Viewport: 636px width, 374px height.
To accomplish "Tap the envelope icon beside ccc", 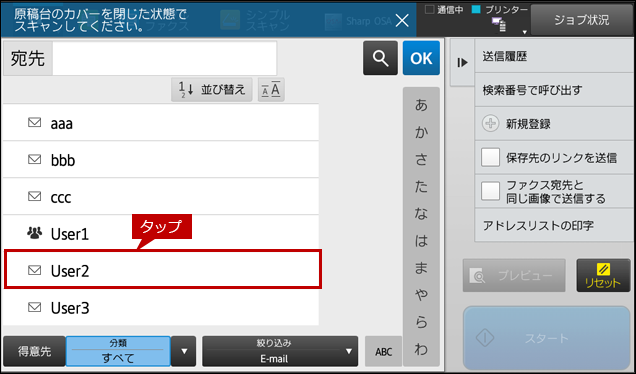I will [x=34, y=196].
